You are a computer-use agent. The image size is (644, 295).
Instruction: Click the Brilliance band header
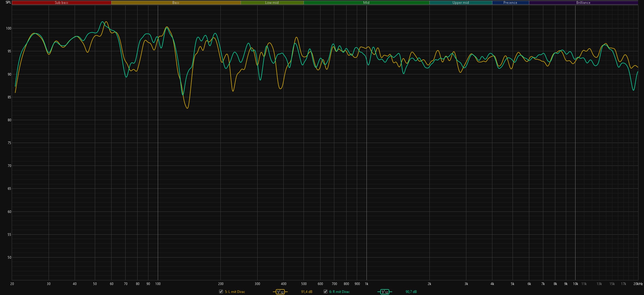(x=583, y=3)
